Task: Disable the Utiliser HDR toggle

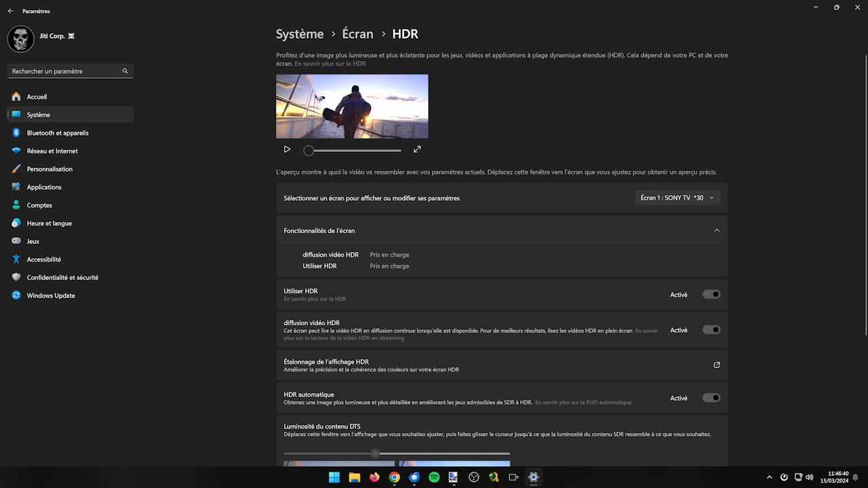Action: pyautogui.click(x=711, y=294)
